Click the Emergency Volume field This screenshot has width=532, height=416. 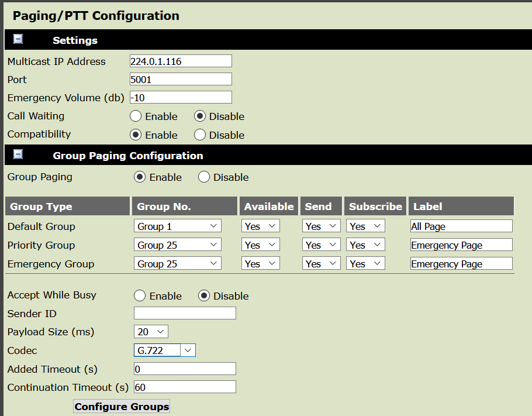(181, 98)
